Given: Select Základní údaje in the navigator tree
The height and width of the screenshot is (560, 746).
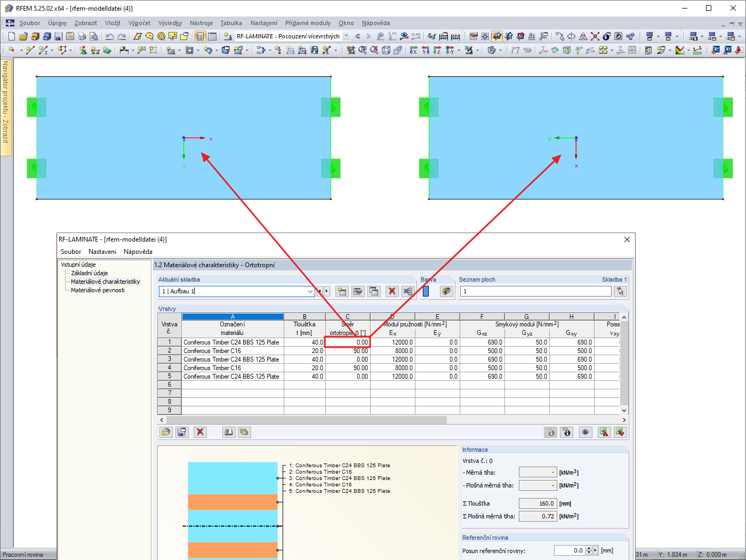Looking at the screenshot, I should coord(90,273).
